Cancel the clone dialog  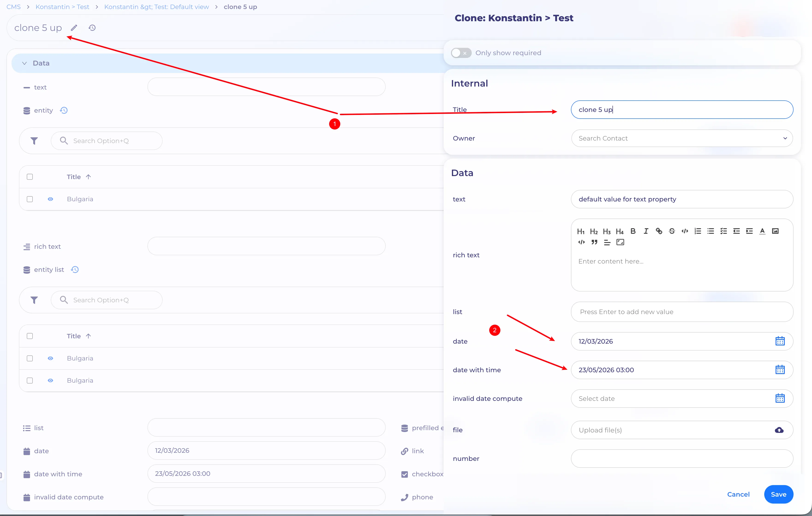[738, 494]
